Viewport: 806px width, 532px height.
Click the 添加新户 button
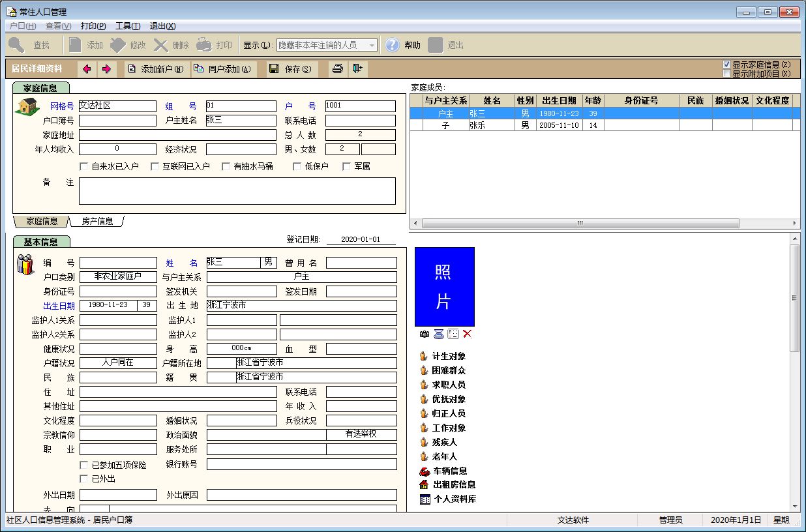[x=155, y=69]
